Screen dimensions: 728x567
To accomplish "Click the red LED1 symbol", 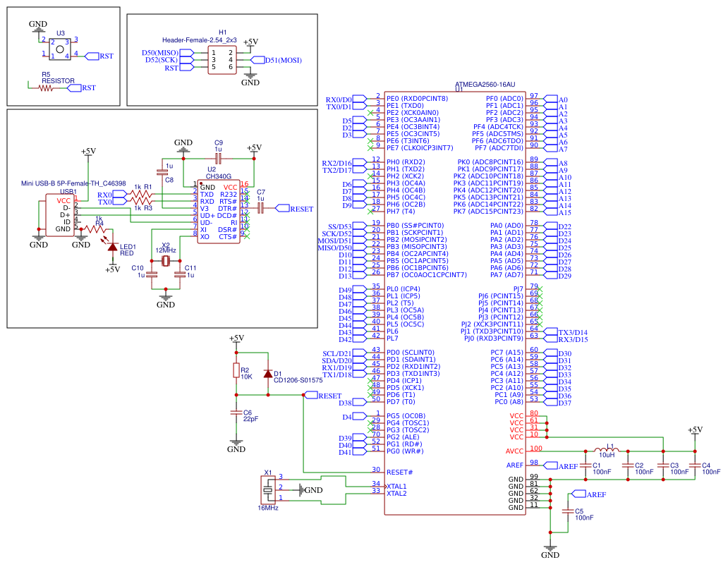I will click(113, 247).
